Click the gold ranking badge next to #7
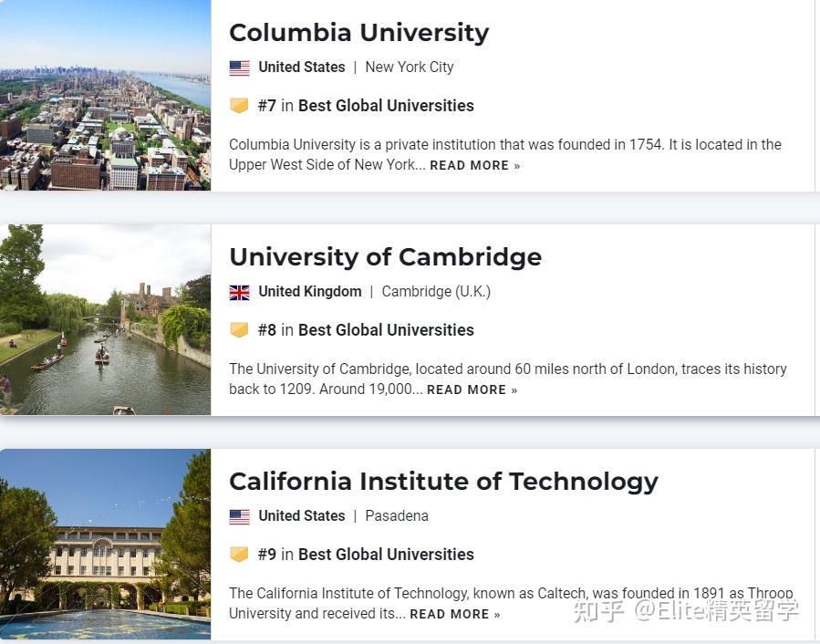 pyautogui.click(x=239, y=105)
